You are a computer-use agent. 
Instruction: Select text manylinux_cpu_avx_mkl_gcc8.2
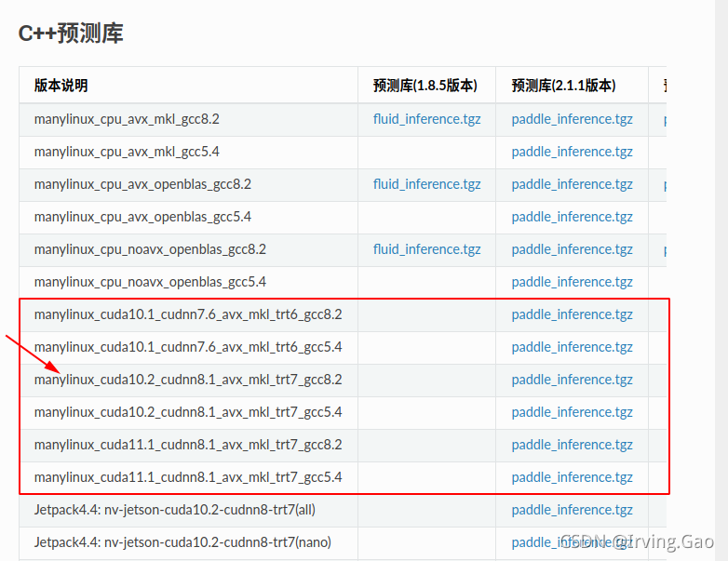(127, 120)
